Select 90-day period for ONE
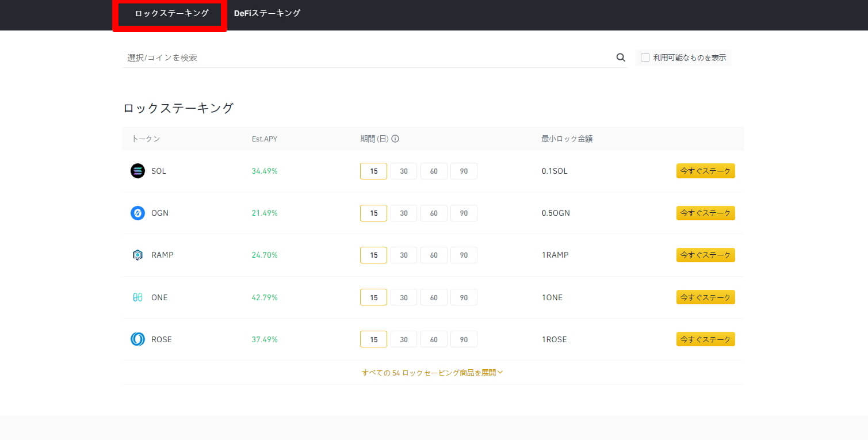 [x=464, y=297]
